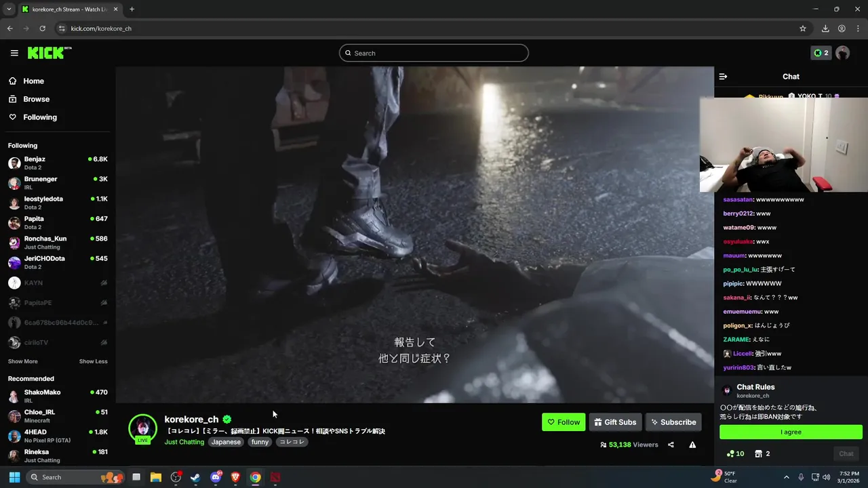Open the taskbar volume icon
The height and width of the screenshot is (488, 868).
tap(826, 477)
